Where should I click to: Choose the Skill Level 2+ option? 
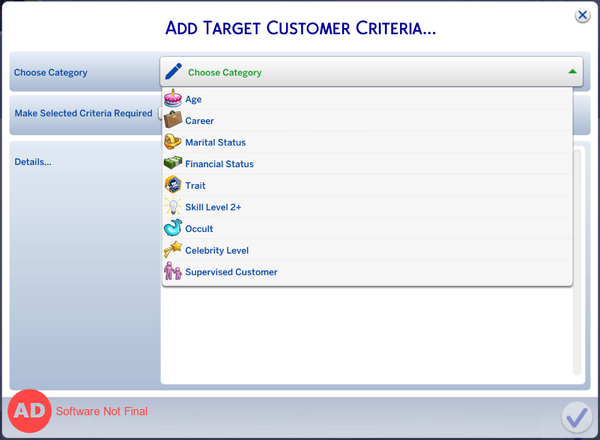(213, 207)
